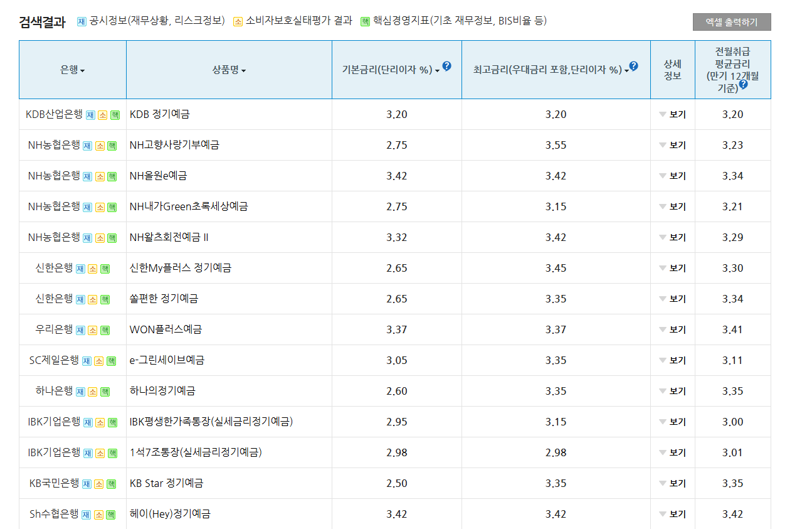The image size is (812, 529).
Task: Open help icon beside 최고금리 header
Action: click(633, 67)
